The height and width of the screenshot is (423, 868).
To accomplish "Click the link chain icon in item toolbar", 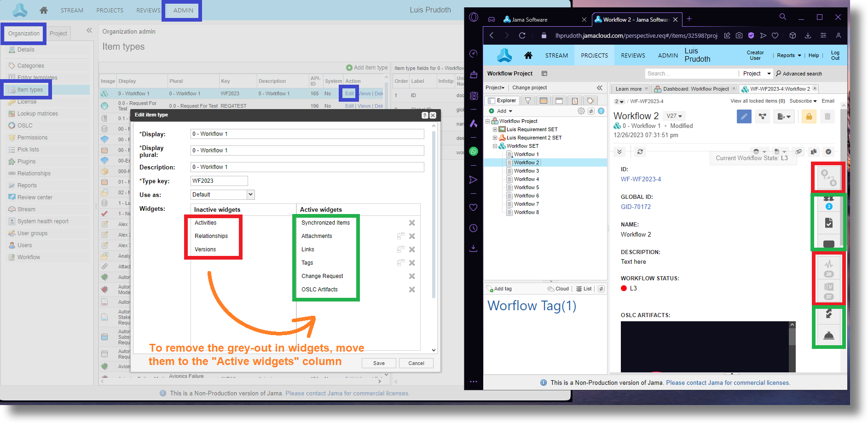I will [799, 151].
